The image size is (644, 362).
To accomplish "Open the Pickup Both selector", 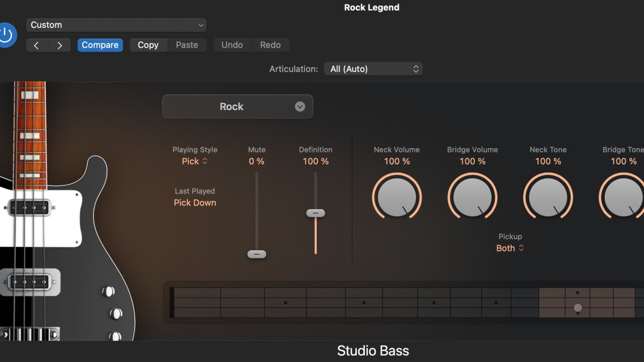I will 510,248.
